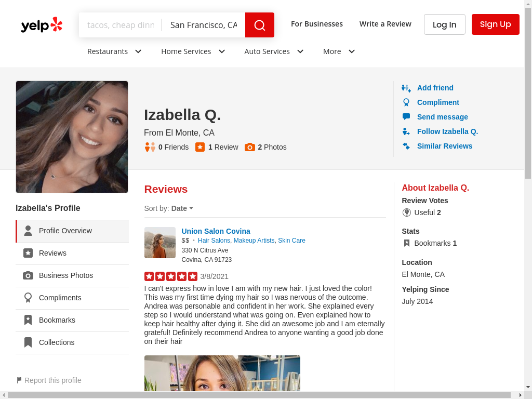
Task: Click the search terms input field
Action: tap(121, 25)
